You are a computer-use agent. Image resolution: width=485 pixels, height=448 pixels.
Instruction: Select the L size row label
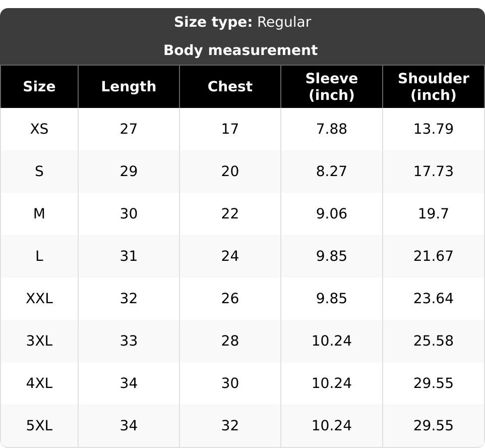tap(39, 256)
